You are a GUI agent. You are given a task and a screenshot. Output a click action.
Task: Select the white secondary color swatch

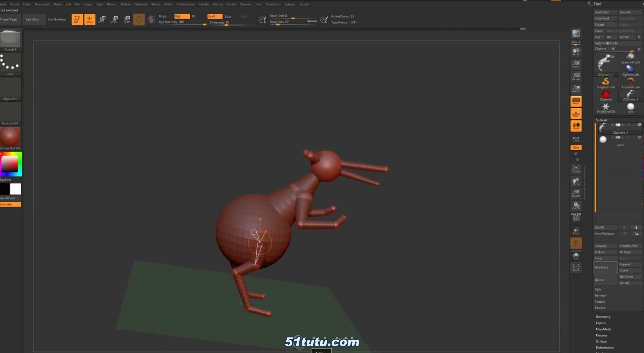[x=16, y=189]
